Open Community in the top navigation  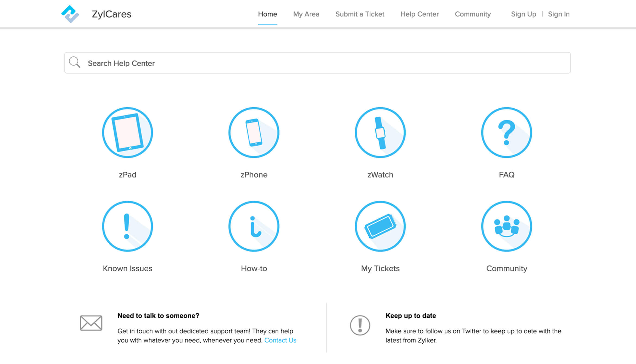pos(473,14)
